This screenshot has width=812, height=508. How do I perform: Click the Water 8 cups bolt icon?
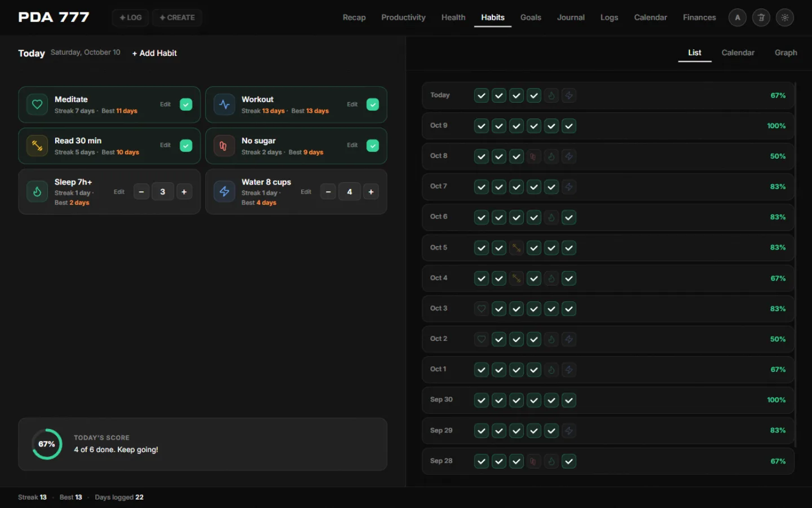pos(224,191)
